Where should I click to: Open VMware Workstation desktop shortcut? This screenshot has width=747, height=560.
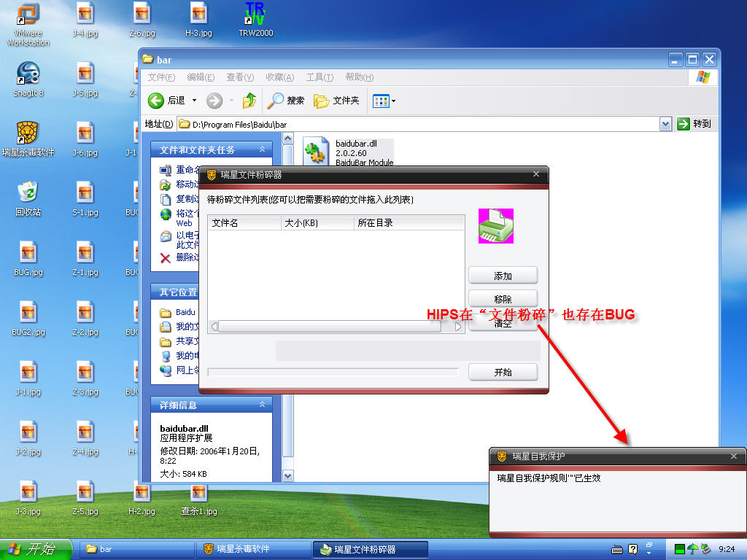(28, 24)
